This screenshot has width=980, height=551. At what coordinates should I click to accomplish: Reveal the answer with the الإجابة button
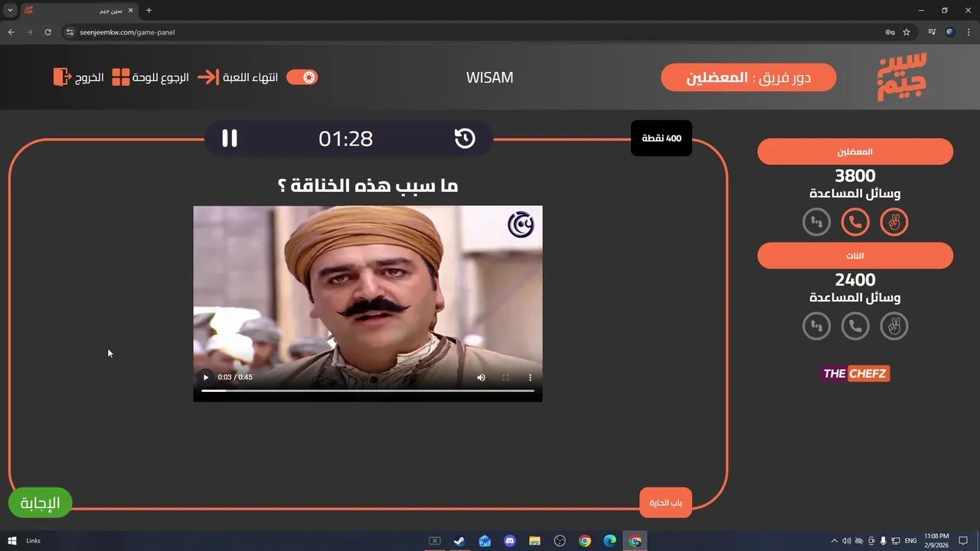(40, 503)
